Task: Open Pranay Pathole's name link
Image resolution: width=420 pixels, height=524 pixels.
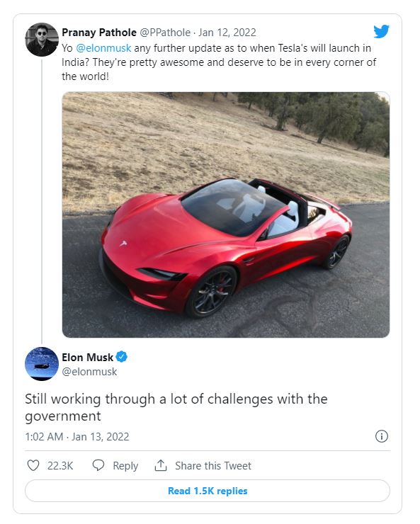Action: [x=99, y=33]
